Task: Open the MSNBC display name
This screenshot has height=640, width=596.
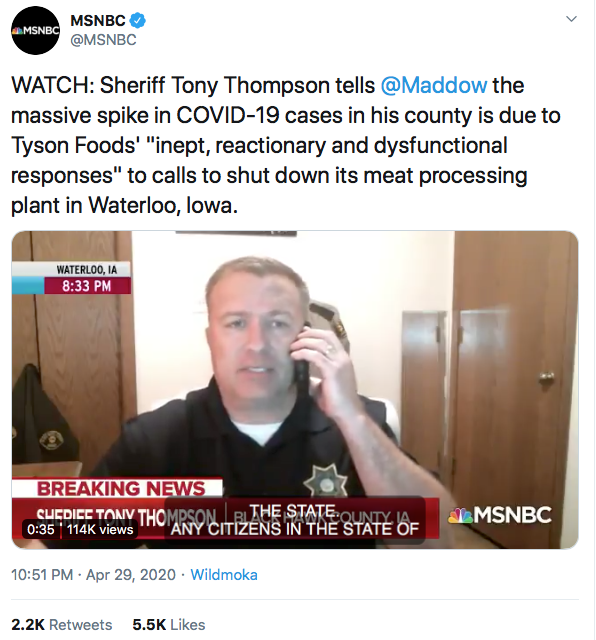Action: 98,20
